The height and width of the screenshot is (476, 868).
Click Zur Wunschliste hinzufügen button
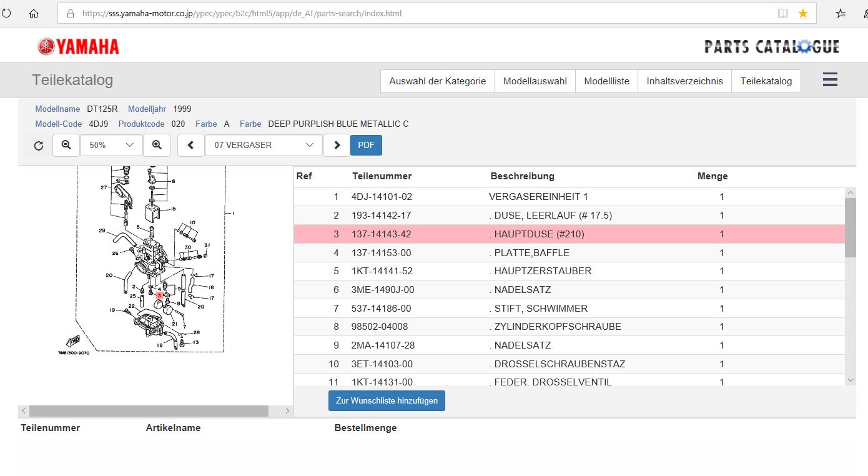tap(387, 400)
